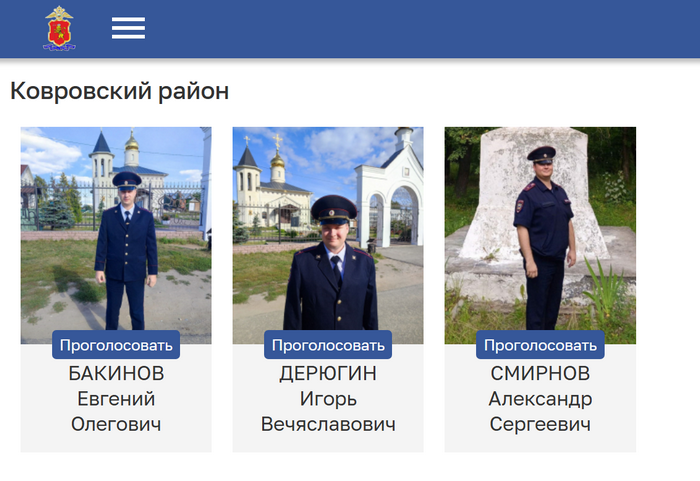
Task: Click the golden dome in Бакинов's photo
Action: [131, 143]
